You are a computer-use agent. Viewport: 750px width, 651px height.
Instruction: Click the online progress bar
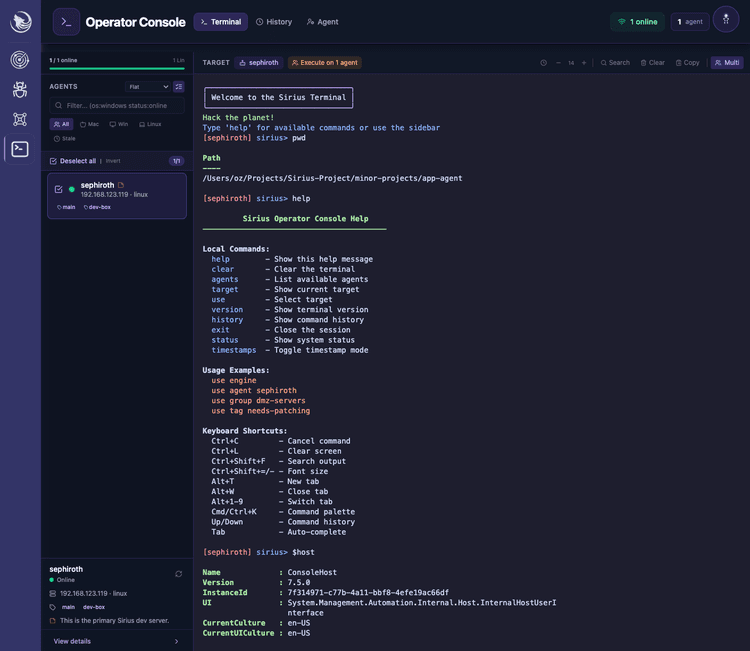click(117, 69)
